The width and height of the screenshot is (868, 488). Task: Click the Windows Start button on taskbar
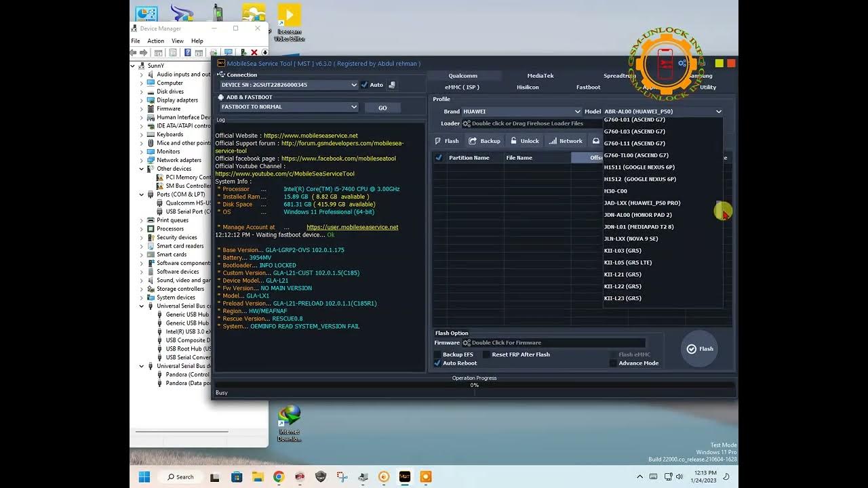pyautogui.click(x=144, y=476)
